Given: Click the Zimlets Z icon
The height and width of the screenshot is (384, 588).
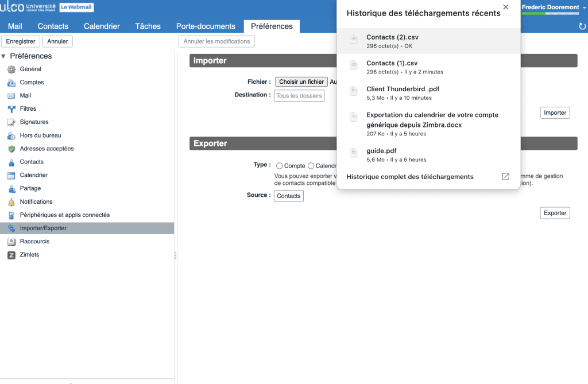Looking at the screenshot, I should [11, 255].
